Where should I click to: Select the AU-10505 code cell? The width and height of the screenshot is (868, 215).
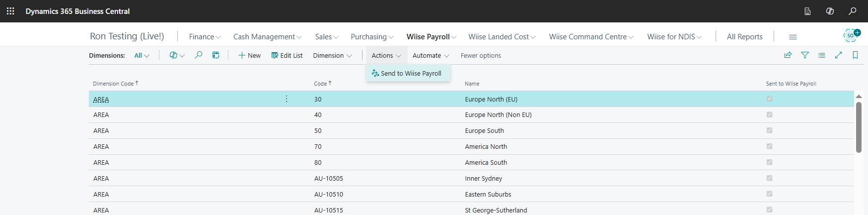point(328,179)
